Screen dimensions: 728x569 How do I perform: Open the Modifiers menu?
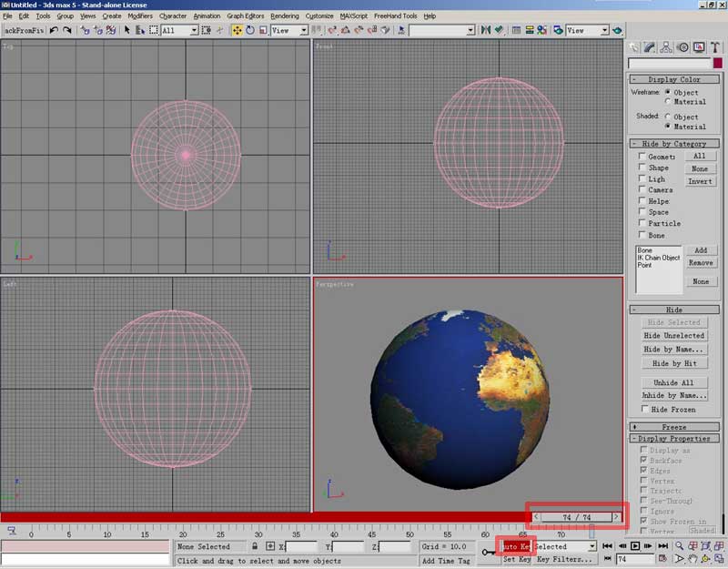140,15
